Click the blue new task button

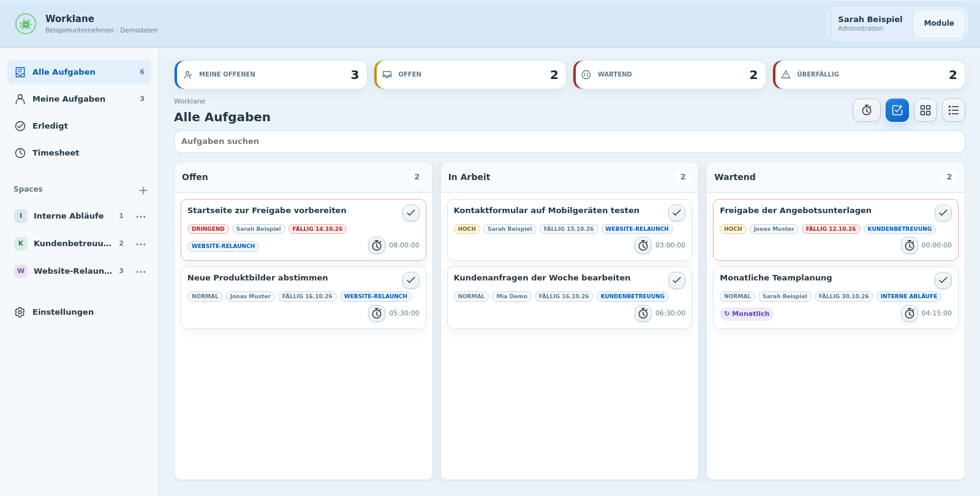(x=897, y=110)
